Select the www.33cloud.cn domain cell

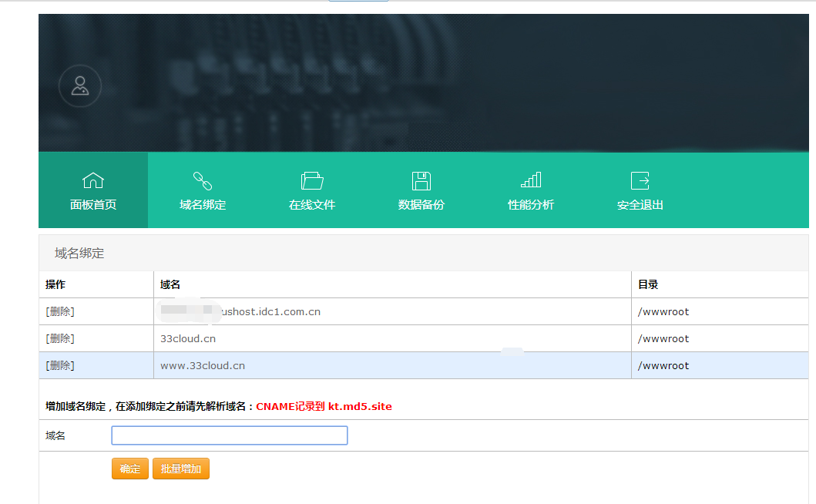pyautogui.click(x=392, y=365)
